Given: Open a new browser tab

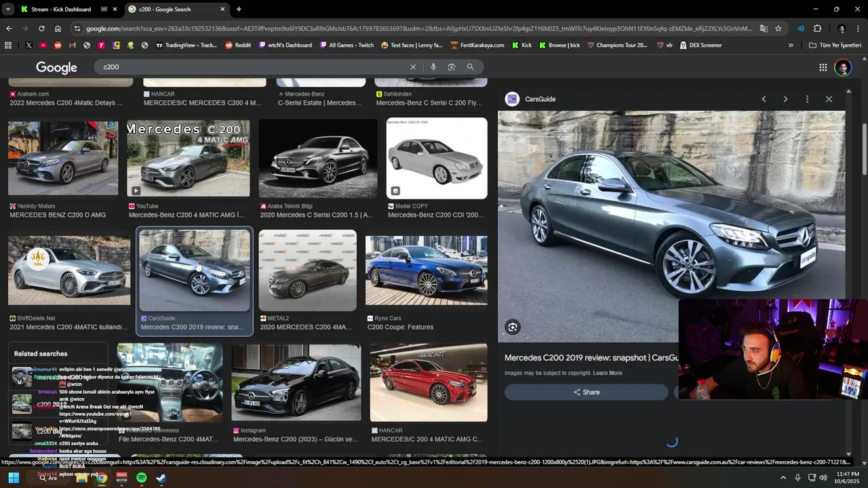Looking at the screenshot, I should coord(239,9).
